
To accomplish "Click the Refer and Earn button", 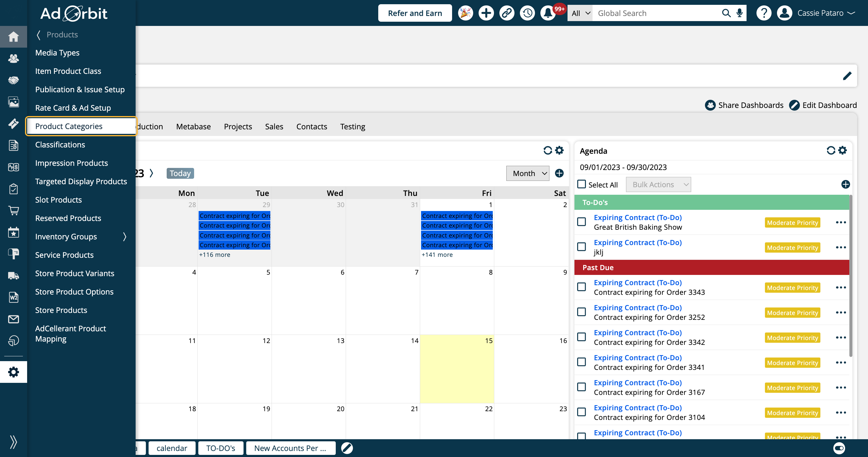I will click(415, 13).
